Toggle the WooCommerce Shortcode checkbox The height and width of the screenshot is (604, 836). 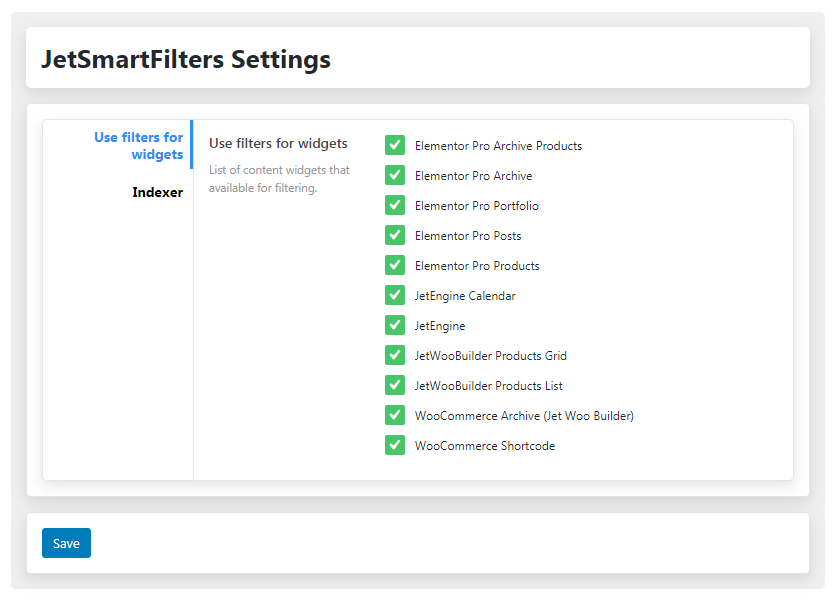click(395, 445)
